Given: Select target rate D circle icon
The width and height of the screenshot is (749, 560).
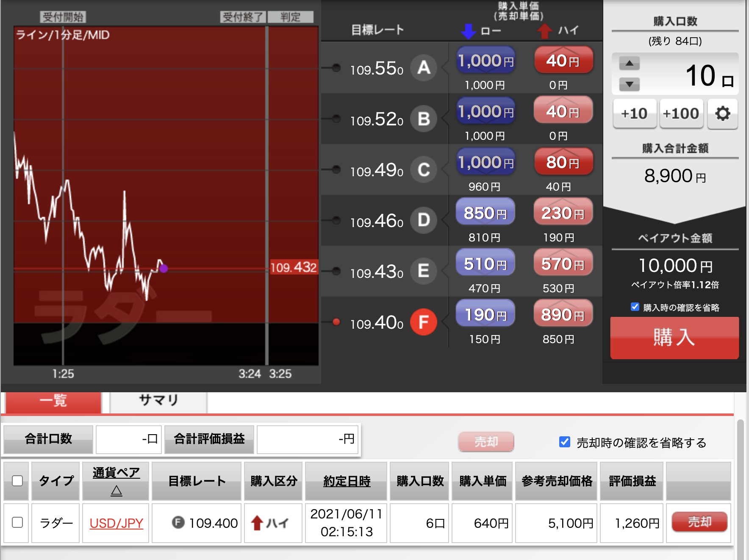Looking at the screenshot, I should click(424, 220).
